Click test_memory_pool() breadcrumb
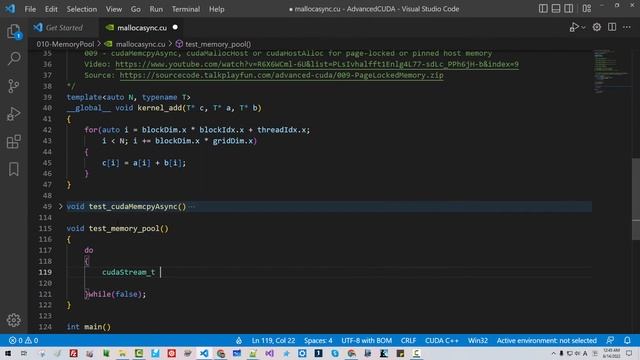The height and width of the screenshot is (360, 640). pos(218,44)
